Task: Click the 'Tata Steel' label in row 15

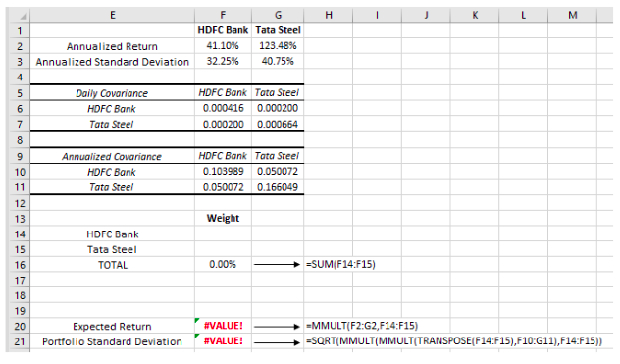Action: (112, 249)
